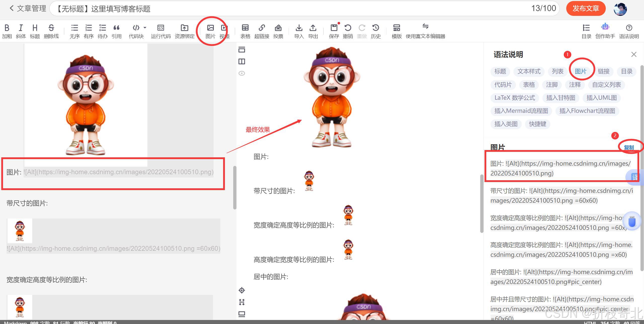Screen dimensions: 644x324
Task: Close the 语法说明 panel
Action: tap(634, 54)
